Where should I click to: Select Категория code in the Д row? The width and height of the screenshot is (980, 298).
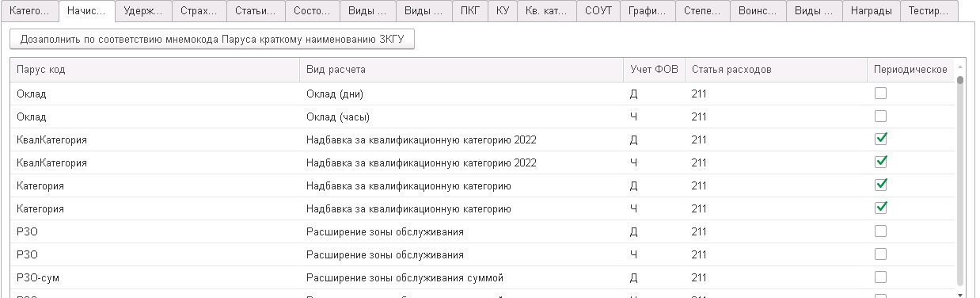tap(155, 185)
